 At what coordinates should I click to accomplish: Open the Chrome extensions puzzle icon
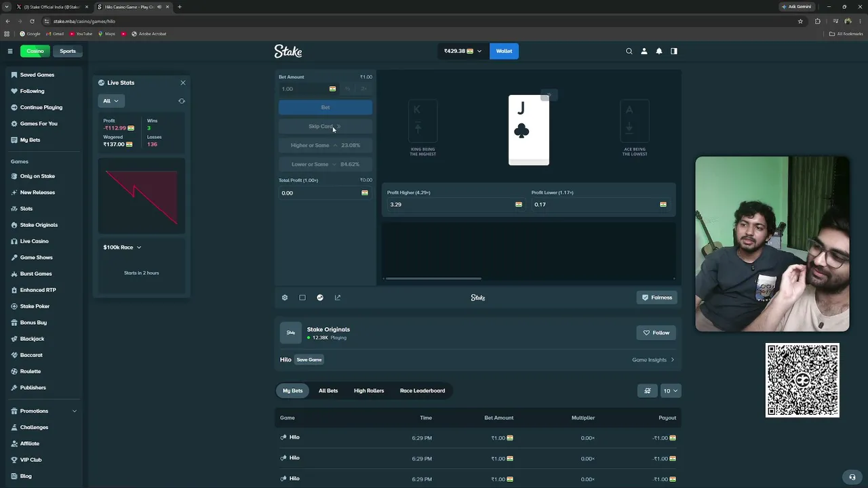[817, 21]
